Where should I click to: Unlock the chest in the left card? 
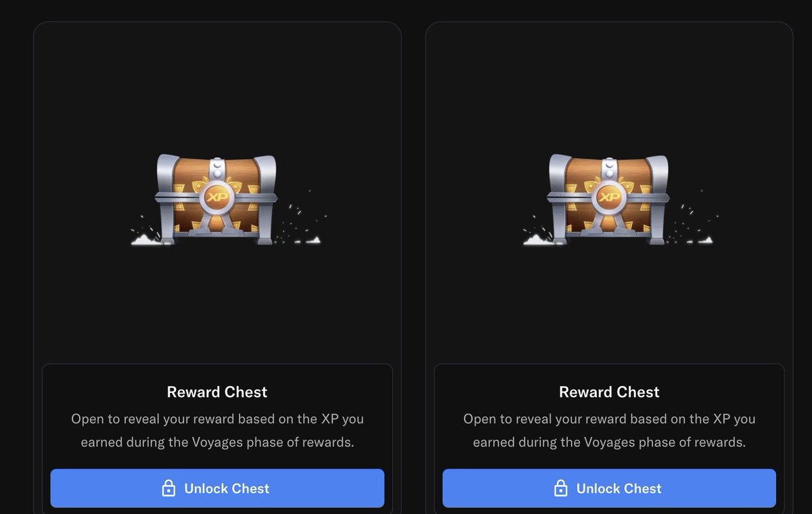[x=217, y=488]
